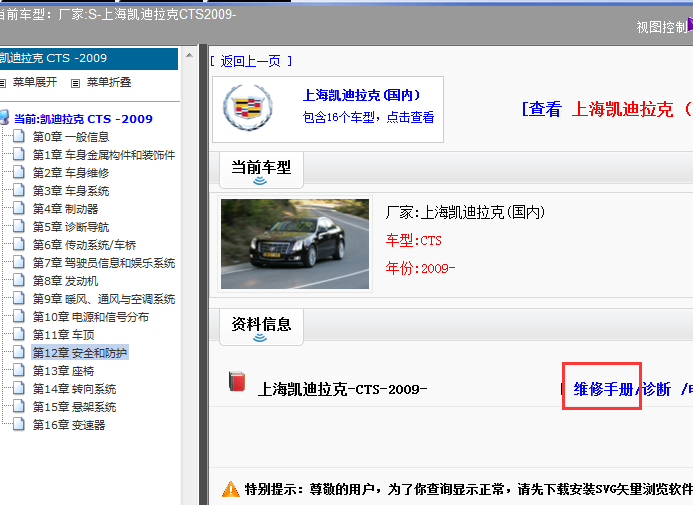This screenshot has width=693, height=505.
Task: Click page icon of 第6章 传动系统/车桥
Action: click(19, 244)
